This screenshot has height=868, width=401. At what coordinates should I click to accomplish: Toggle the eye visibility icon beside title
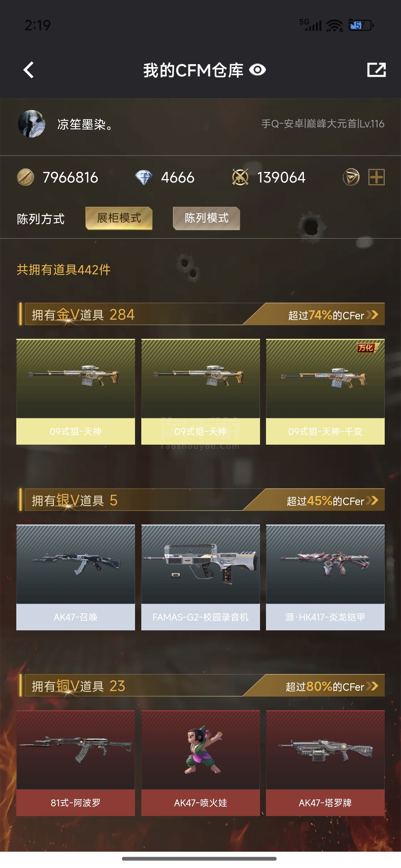[x=257, y=70]
